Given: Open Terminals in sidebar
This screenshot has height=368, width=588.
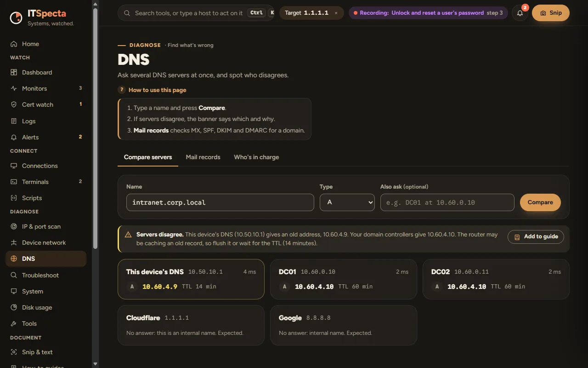Looking at the screenshot, I should point(46,182).
